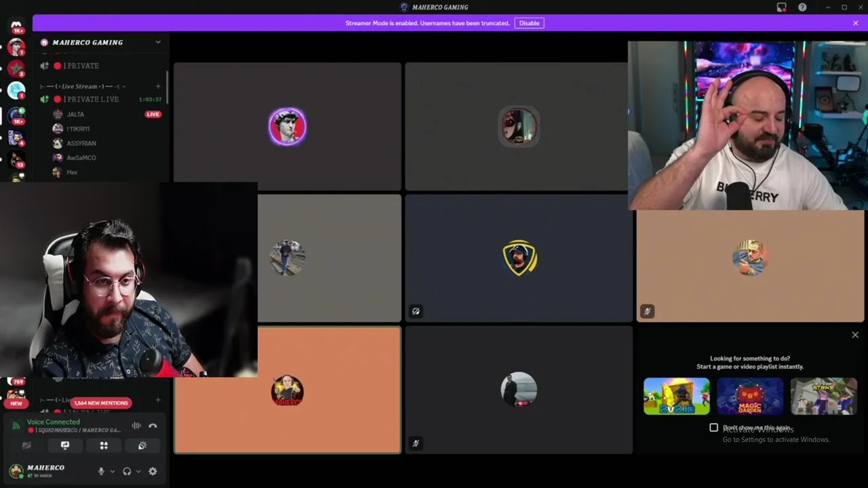Viewport: 868px width, 488px height.
Task: Select user Hex in the voice list
Action: pyautogui.click(x=72, y=172)
